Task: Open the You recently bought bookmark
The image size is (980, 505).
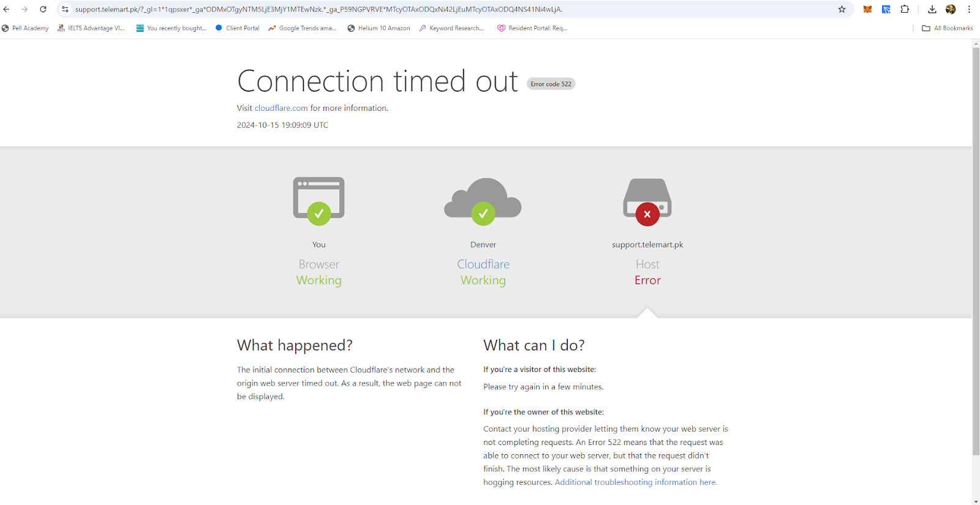Action: pos(171,28)
